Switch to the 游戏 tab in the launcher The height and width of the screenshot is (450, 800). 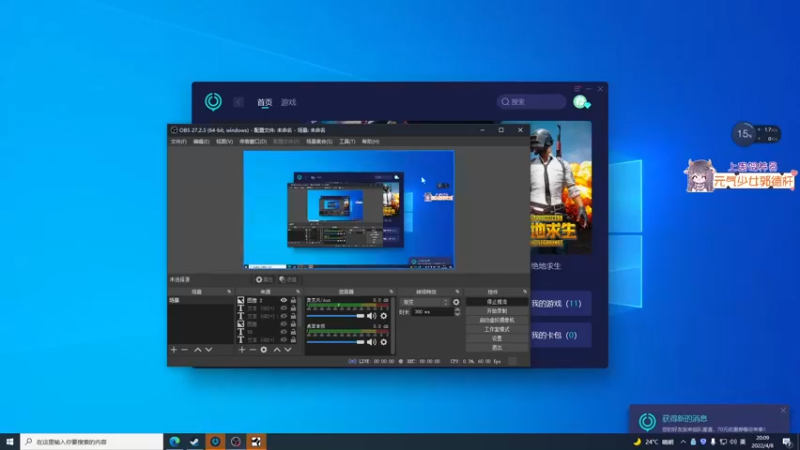pyautogui.click(x=288, y=102)
